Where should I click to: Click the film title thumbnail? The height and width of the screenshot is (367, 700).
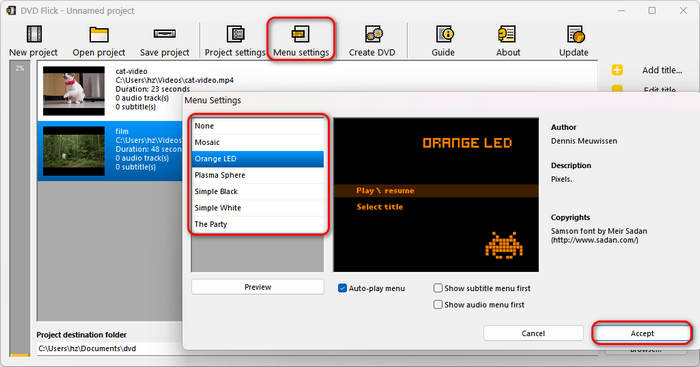coord(74,151)
